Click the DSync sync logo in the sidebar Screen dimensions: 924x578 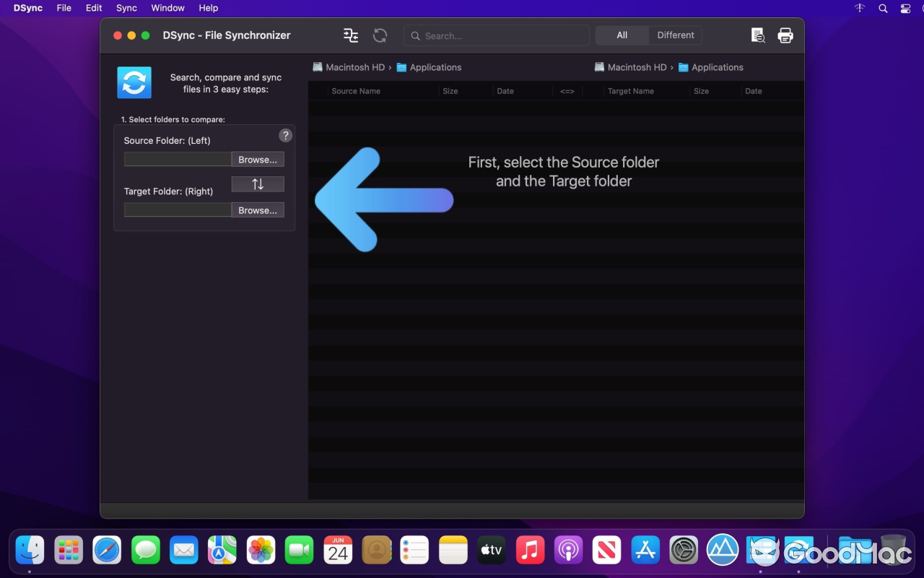pos(134,82)
